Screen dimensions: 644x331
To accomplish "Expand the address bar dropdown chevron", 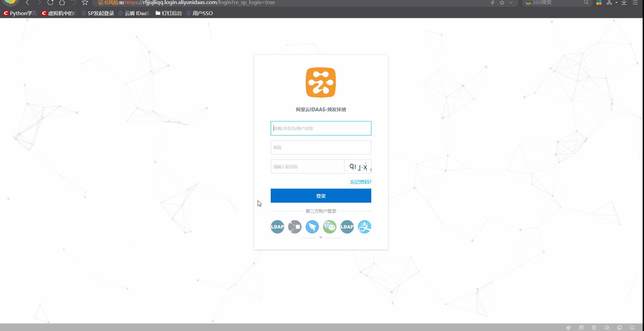I will [511, 3].
